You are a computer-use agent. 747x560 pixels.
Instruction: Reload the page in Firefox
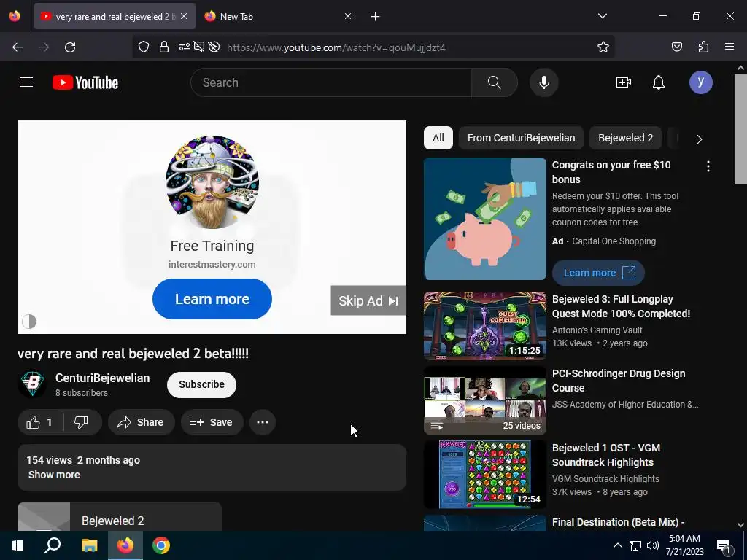tap(70, 47)
